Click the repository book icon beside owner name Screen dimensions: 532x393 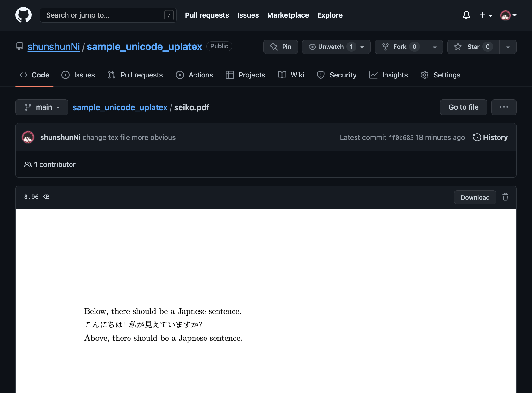(20, 47)
